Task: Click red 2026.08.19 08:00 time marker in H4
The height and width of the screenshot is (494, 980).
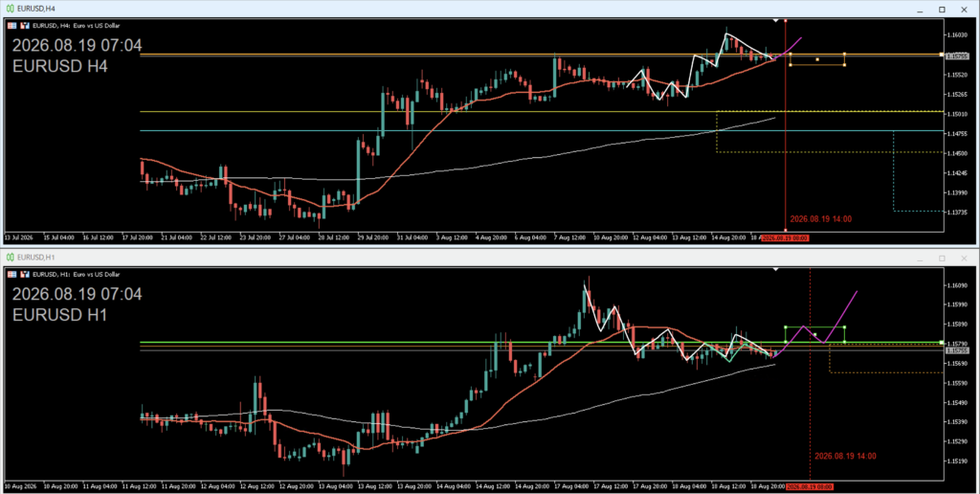Action: (785, 238)
